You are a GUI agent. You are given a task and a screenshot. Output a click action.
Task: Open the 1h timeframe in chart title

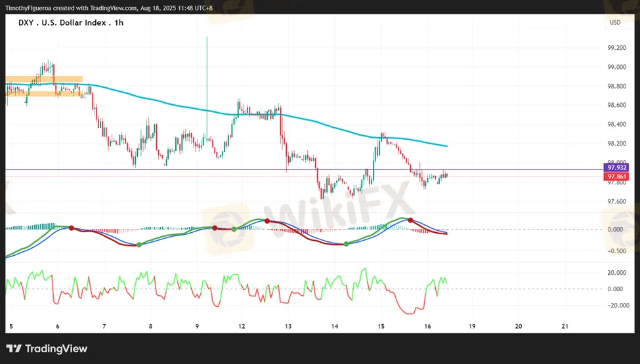point(118,22)
